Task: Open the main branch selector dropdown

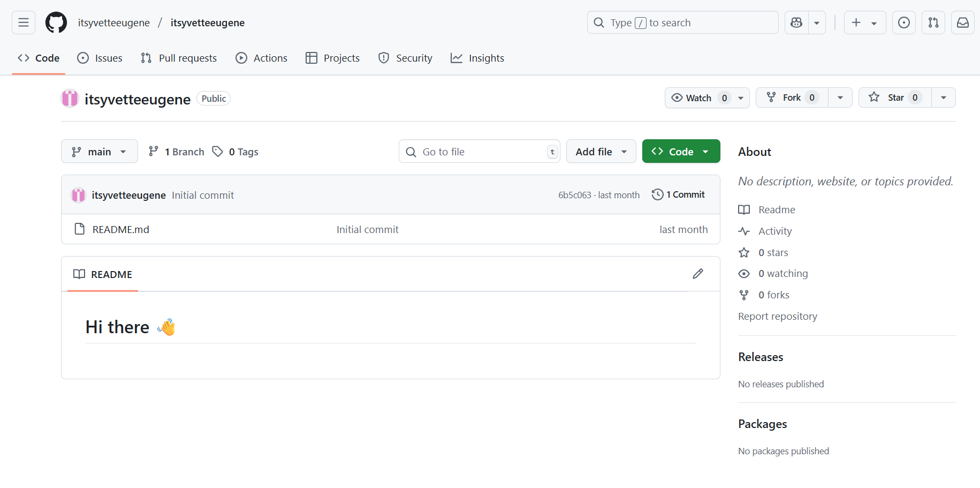Action: (x=99, y=151)
